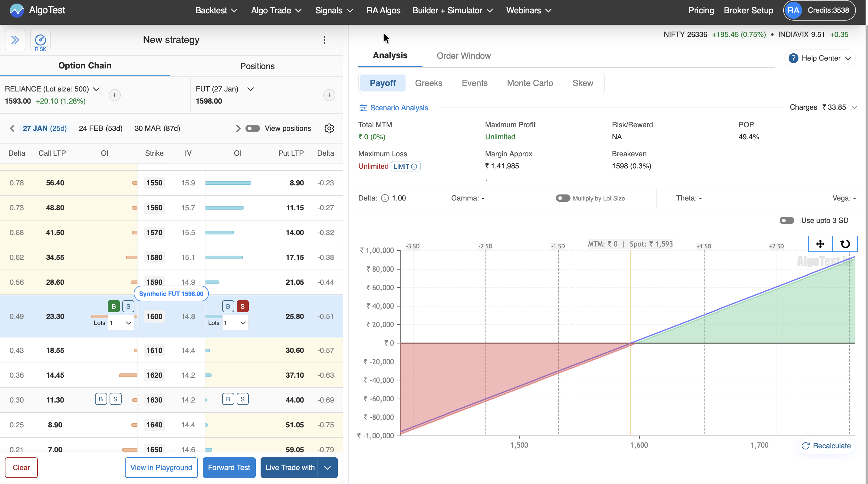Image resolution: width=868 pixels, height=484 pixels.
Task: Open Call Lots dropdown for 1600 strike
Action: tap(121, 323)
